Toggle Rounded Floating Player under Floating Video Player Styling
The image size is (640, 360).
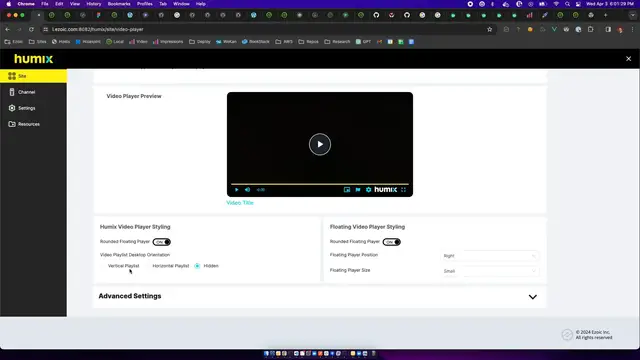(391, 242)
